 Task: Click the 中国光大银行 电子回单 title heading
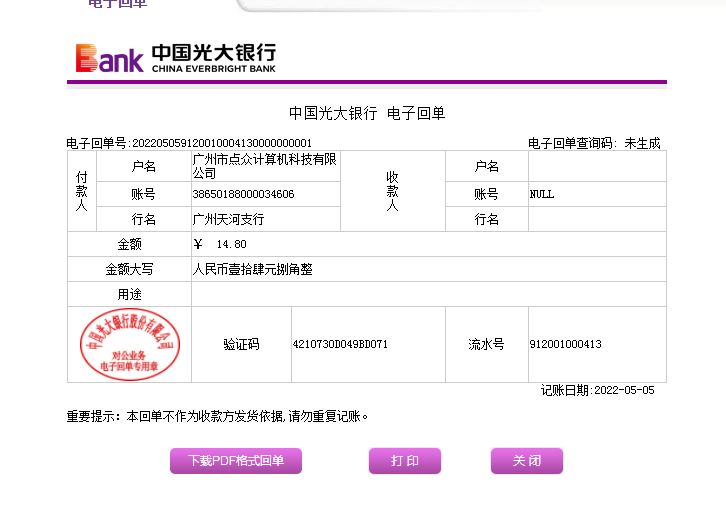coord(366,113)
